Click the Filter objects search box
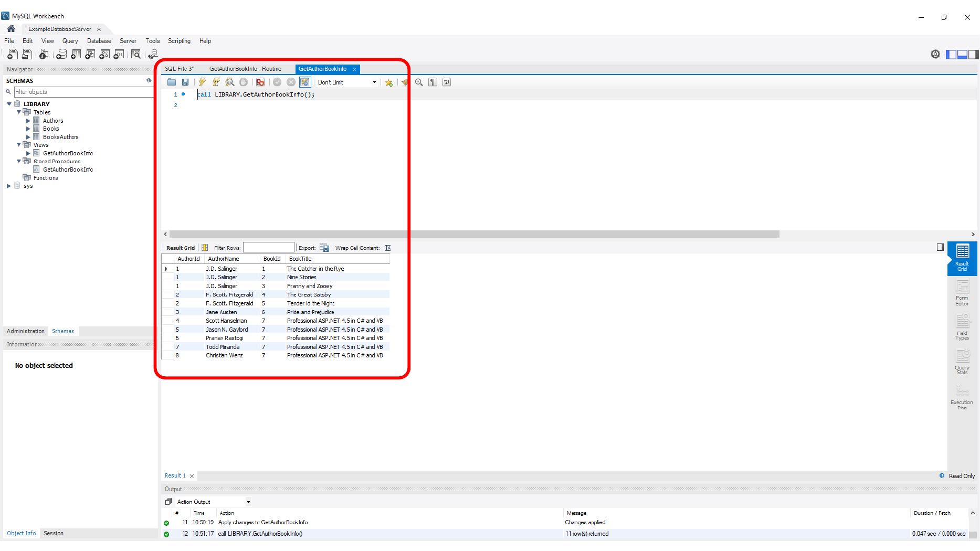This screenshot has width=980, height=551. click(83, 92)
